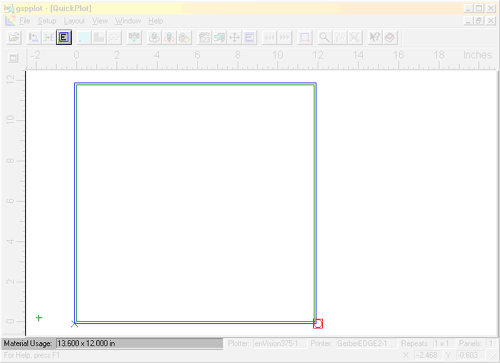This screenshot has height=363, width=500.
Task: Click the Open file folder icon
Action: [14, 37]
